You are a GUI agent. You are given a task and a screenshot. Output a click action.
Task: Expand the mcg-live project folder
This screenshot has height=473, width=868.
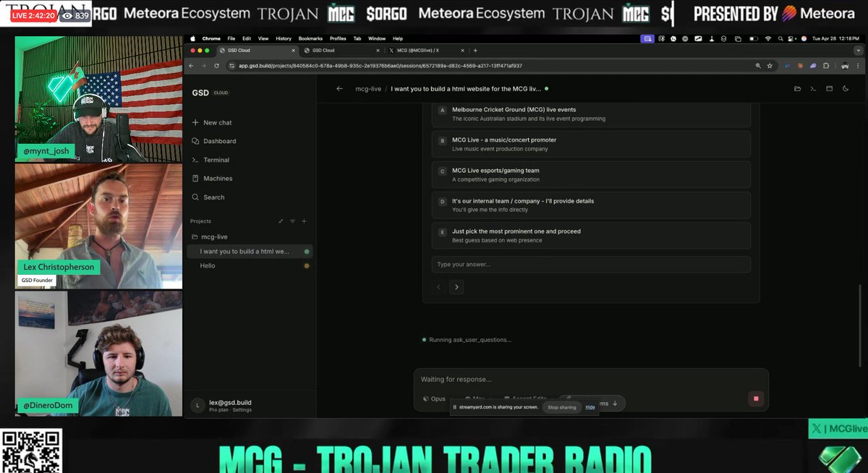[x=210, y=236]
